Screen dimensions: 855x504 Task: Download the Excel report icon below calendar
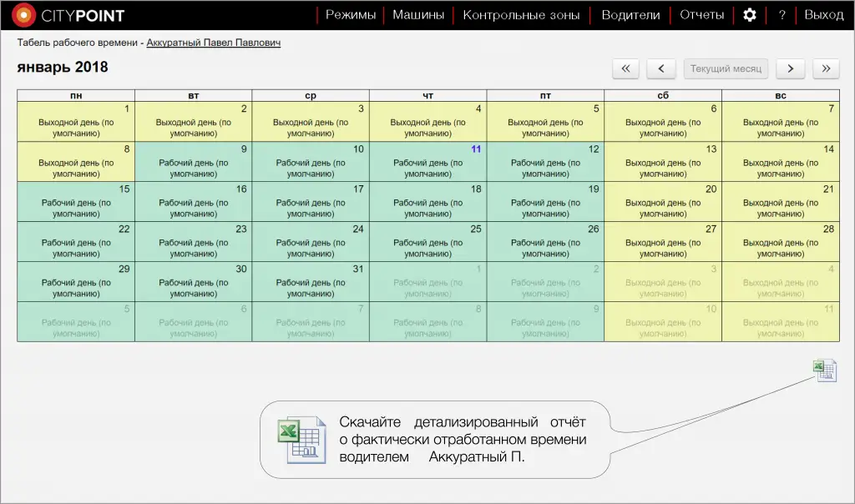[x=824, y=370]
